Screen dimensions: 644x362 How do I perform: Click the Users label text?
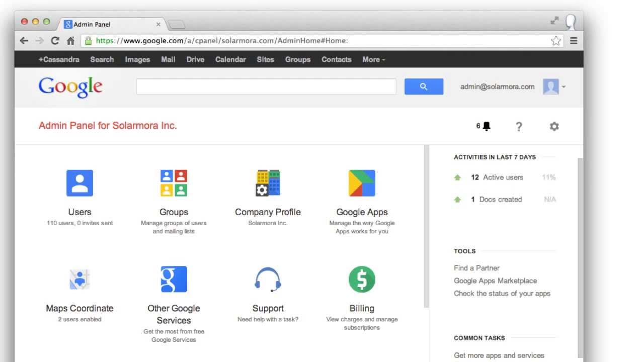point(79,212)
